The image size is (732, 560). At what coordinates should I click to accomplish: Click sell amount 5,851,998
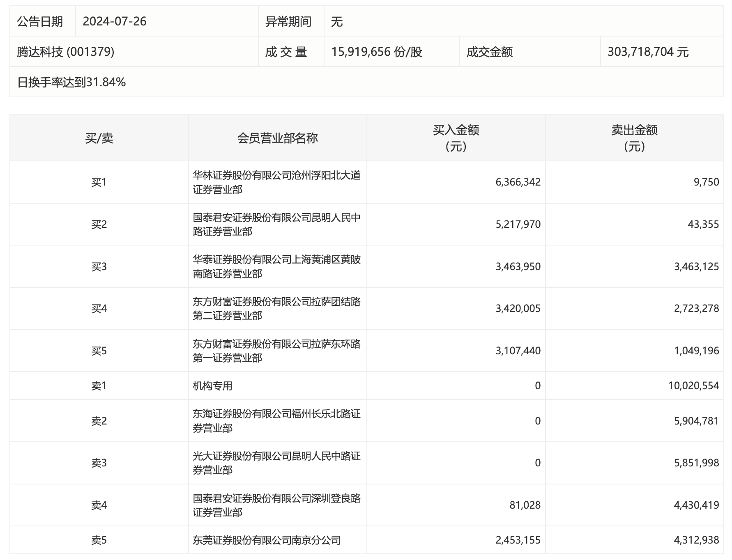tap(696, 463)
